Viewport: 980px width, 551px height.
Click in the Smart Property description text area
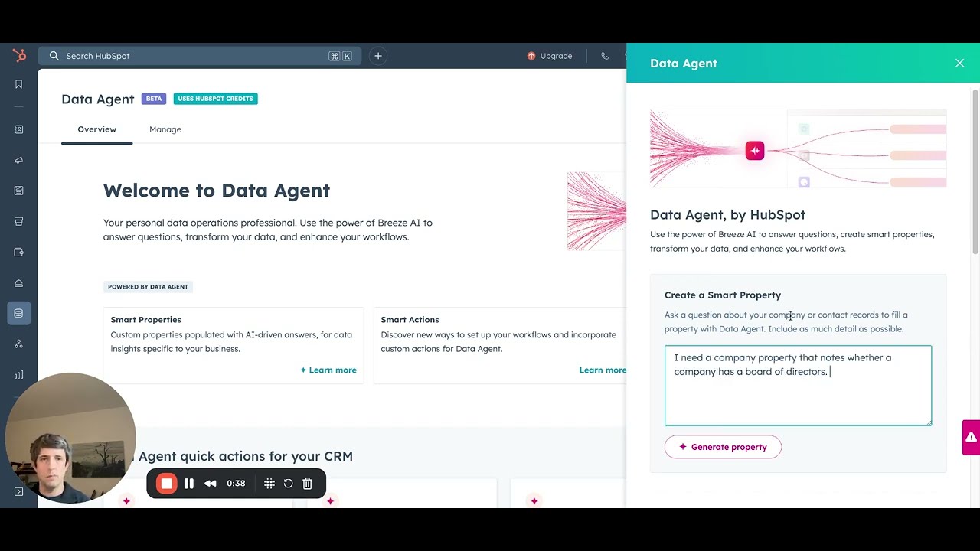point(798,386)
